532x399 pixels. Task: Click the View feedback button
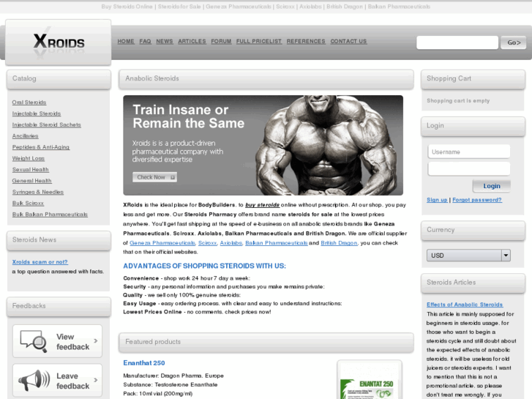[x=57, y=341]
